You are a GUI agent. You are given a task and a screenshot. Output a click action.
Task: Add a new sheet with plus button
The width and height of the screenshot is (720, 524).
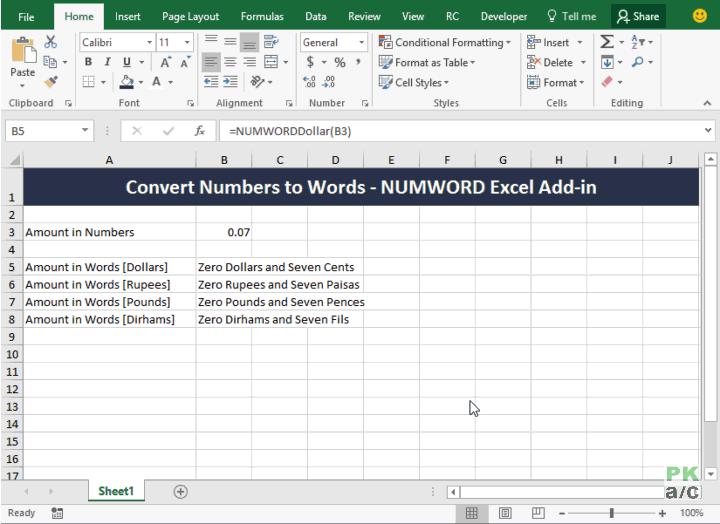pos(180,491)
